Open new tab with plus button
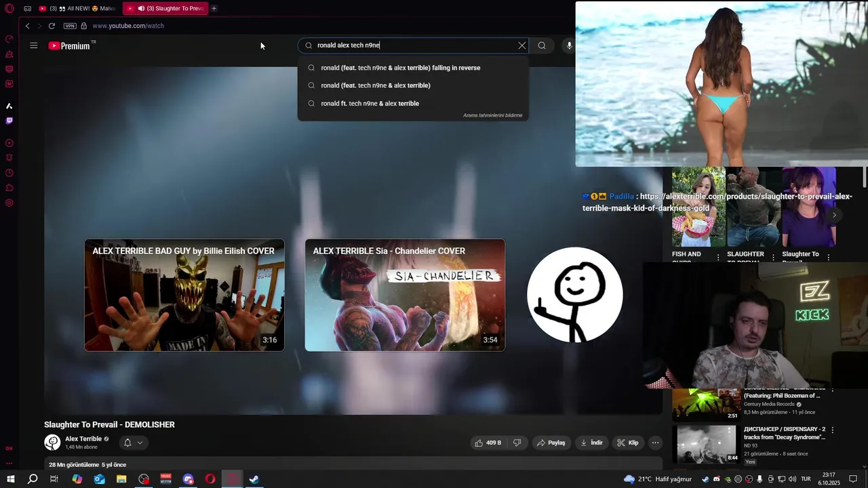This screenshot has height=488, width=868. [214, 8]
